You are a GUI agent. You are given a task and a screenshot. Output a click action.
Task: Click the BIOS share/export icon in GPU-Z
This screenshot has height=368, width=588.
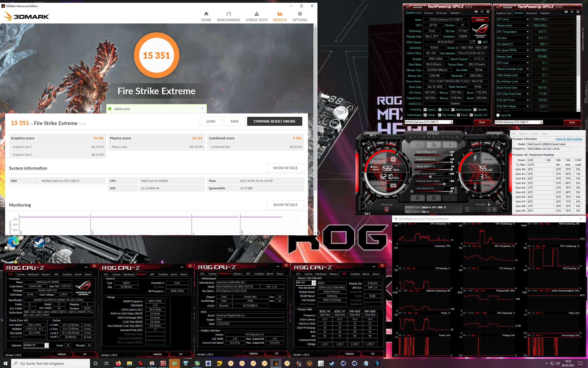pyautogui.click(x=473, y=42)
